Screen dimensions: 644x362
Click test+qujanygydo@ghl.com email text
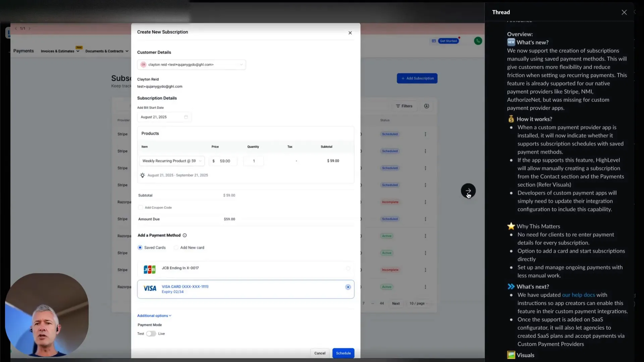pyautogui.click(x=160, y=86)
